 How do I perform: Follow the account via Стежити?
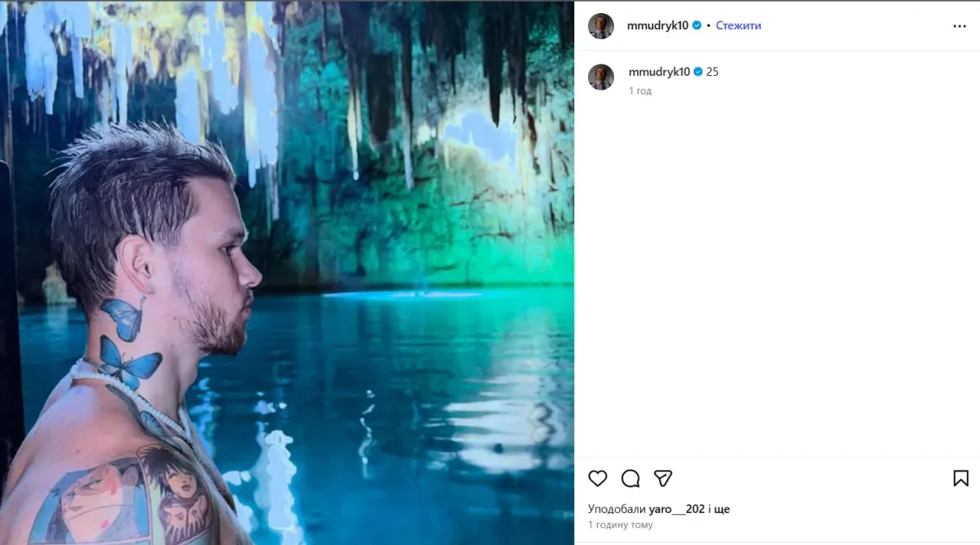click(738, 25)
